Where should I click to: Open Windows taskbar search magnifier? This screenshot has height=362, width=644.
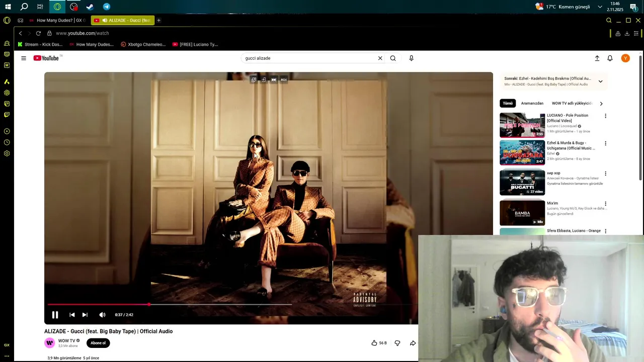pyautogui.click(x=24, y=7)
